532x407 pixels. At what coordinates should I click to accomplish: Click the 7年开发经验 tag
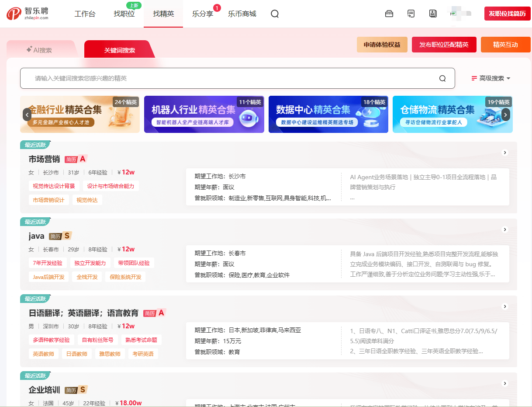pos(48,263)
